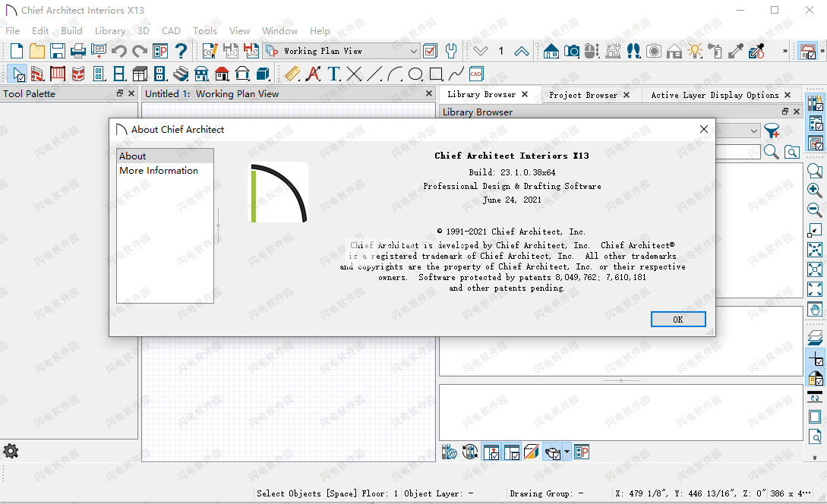Toggle the crosshair-with-checkmark button on the right toolbar

[x=815, y=358]
